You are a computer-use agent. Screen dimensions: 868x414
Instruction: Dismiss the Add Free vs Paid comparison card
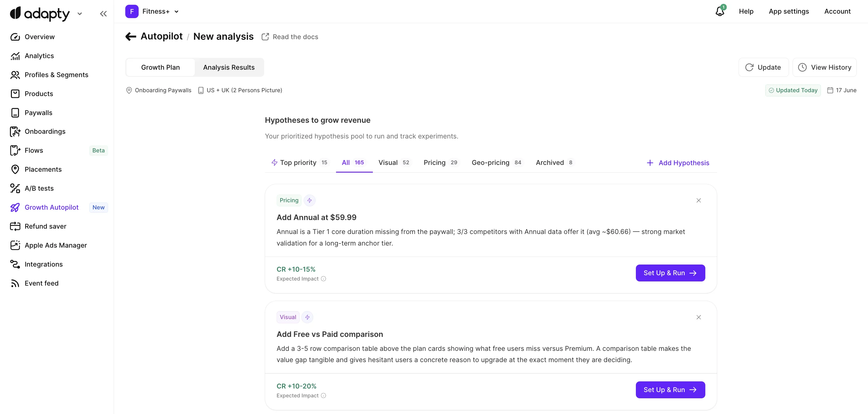tap(698, 317)
